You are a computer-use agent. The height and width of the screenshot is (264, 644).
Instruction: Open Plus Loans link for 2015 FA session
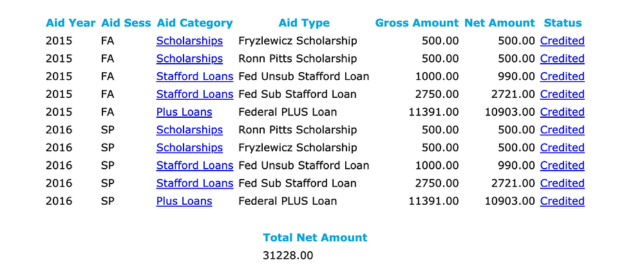pos(184,112)
